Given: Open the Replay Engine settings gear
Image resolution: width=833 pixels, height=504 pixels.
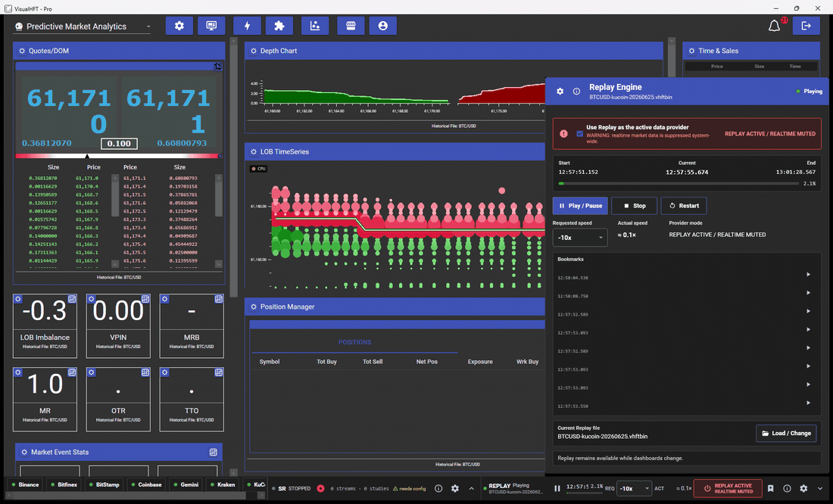Looking at the screenshot, I should [x=560, y=92].
